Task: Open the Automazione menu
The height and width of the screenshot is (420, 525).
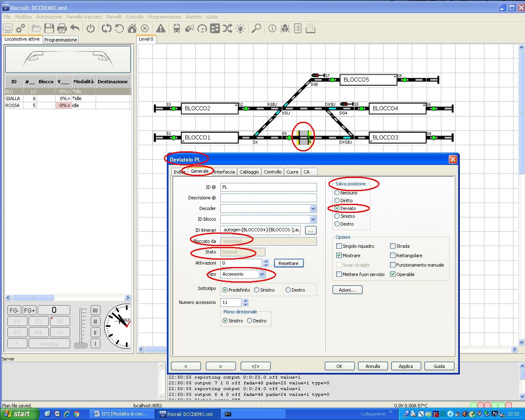Action: point(49,17)
